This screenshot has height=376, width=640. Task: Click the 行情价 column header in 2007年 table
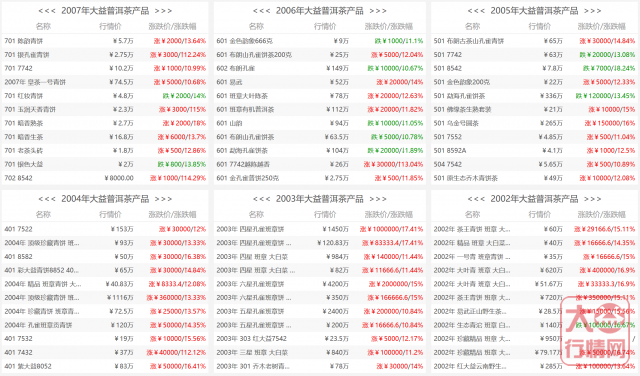pyautogui.click(x=110, y=27)
